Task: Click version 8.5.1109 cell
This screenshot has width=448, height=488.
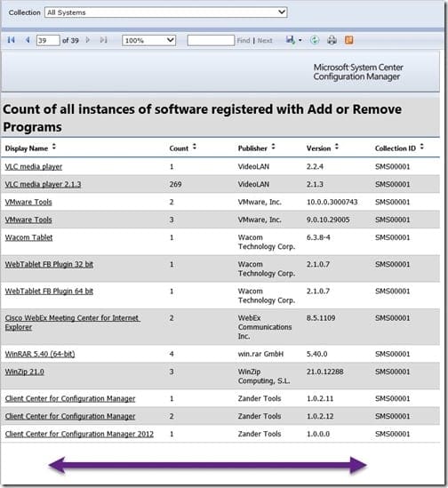Action: 321,318
